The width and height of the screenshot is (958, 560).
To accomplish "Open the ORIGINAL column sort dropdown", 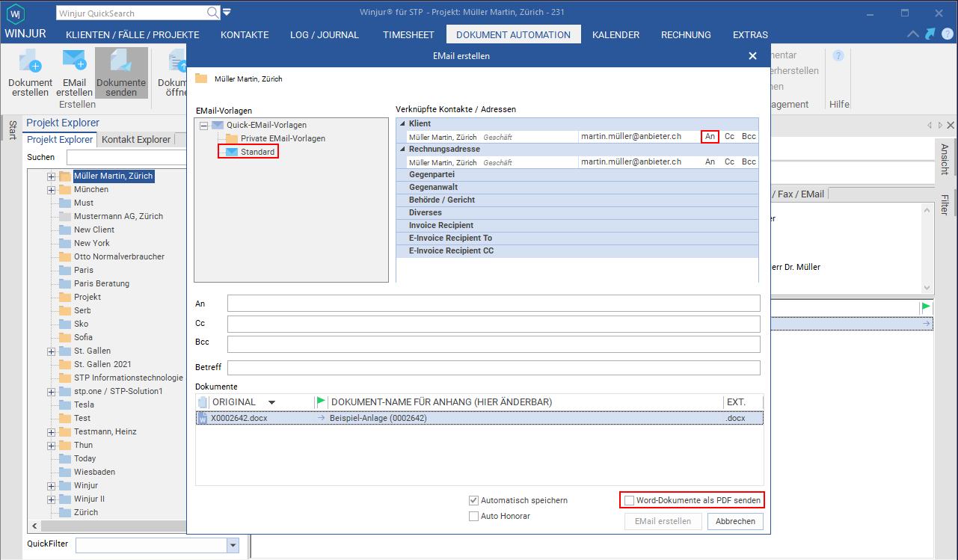I will (271, 402).
